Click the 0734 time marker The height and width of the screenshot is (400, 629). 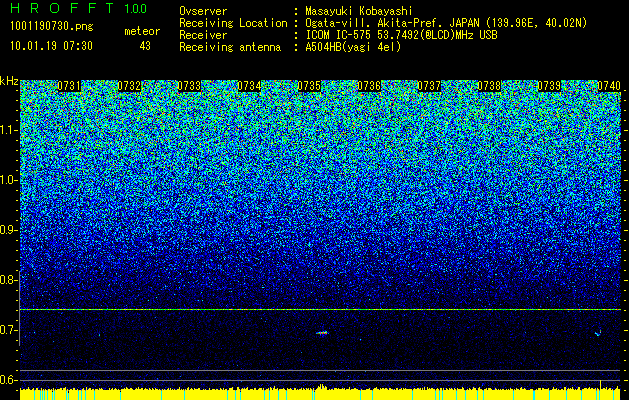pos(249,86)
